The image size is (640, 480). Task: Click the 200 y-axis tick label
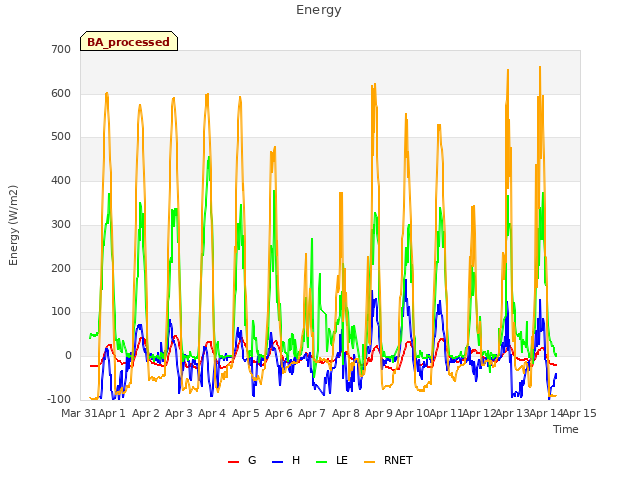[x=61, y=268]
